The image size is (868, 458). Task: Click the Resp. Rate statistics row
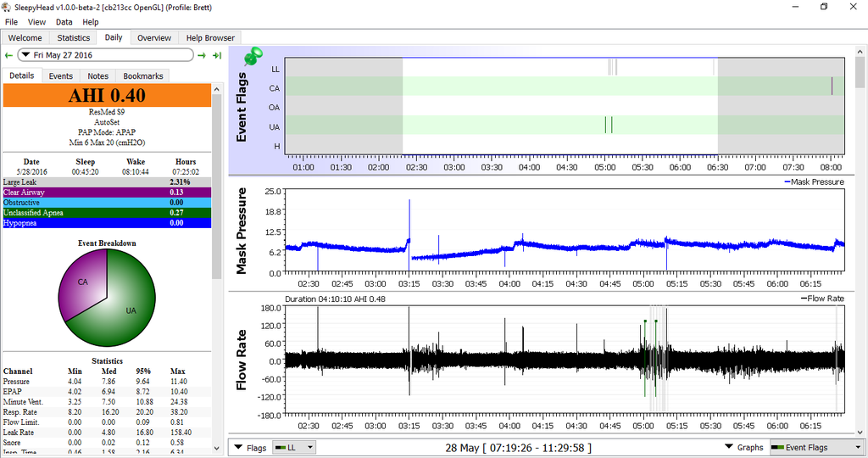pyautogui.click(x=107, y=412)
